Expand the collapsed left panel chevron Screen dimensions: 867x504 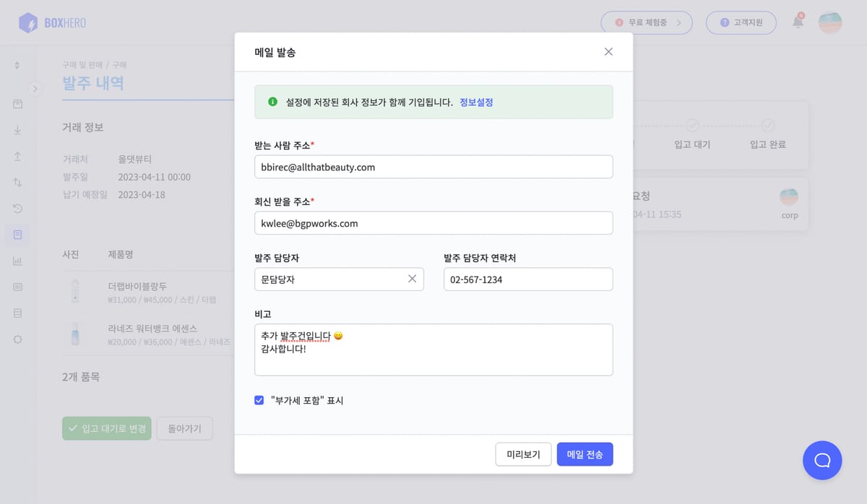35,88
